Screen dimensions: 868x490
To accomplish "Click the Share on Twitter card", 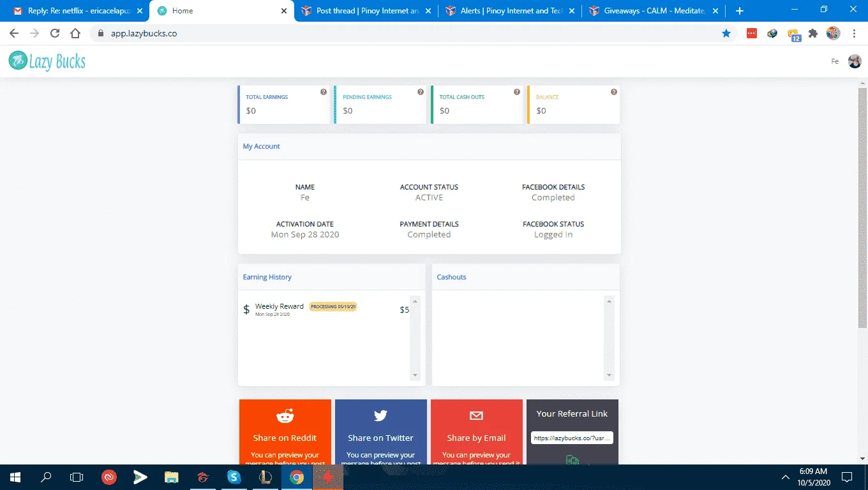I will pyautogui.click(x=381, y=432).
